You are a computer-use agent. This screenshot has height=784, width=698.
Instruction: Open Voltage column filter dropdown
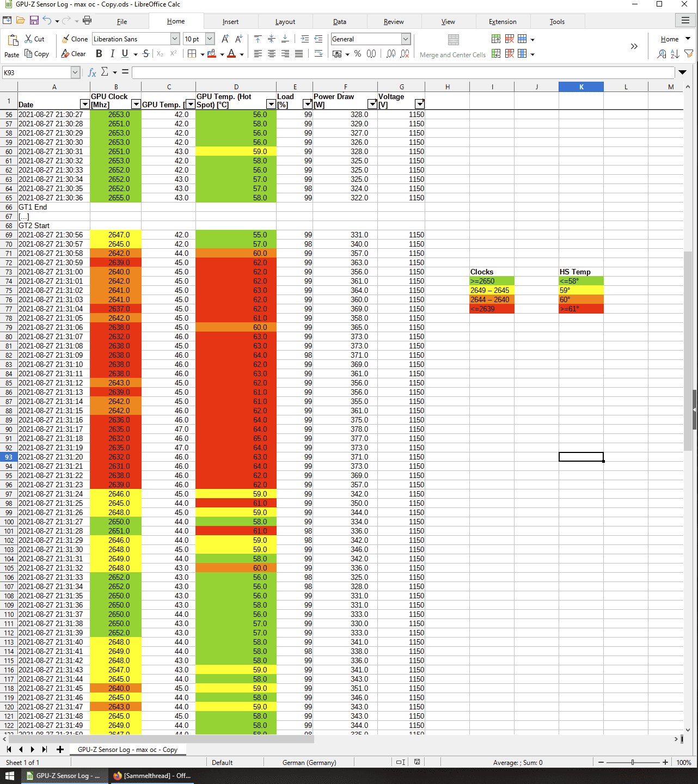point(419,104)
